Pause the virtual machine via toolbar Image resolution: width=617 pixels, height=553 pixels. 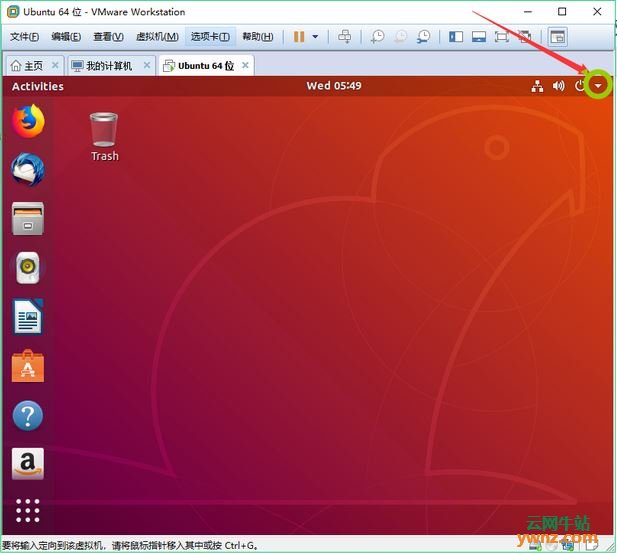(x=298, y=37)
